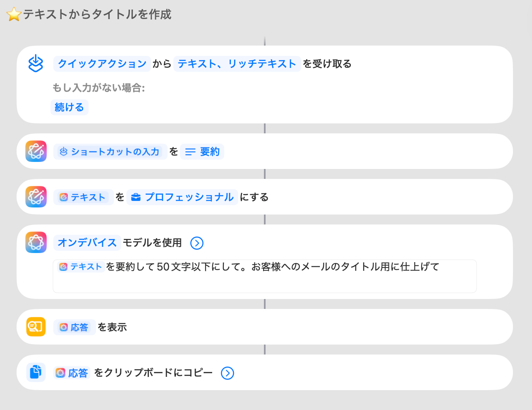Select the テキスト variable in professional action
This screenshot has width=532, height=410.
(83, 197)
